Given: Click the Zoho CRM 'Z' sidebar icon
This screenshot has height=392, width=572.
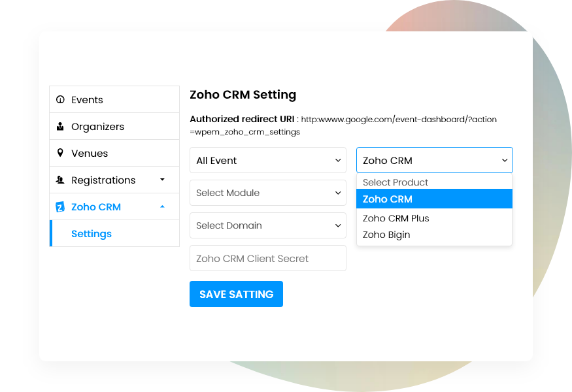Looking at the screenshot, I should click(61, 206).
